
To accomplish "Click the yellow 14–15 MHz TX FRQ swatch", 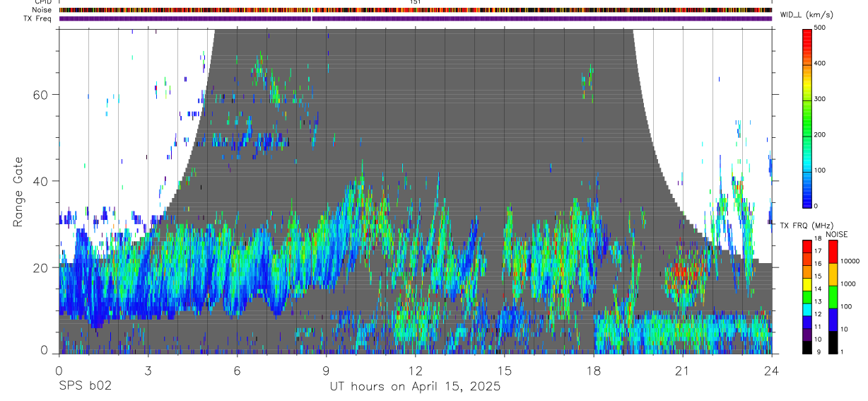I will tap(807, 283).
